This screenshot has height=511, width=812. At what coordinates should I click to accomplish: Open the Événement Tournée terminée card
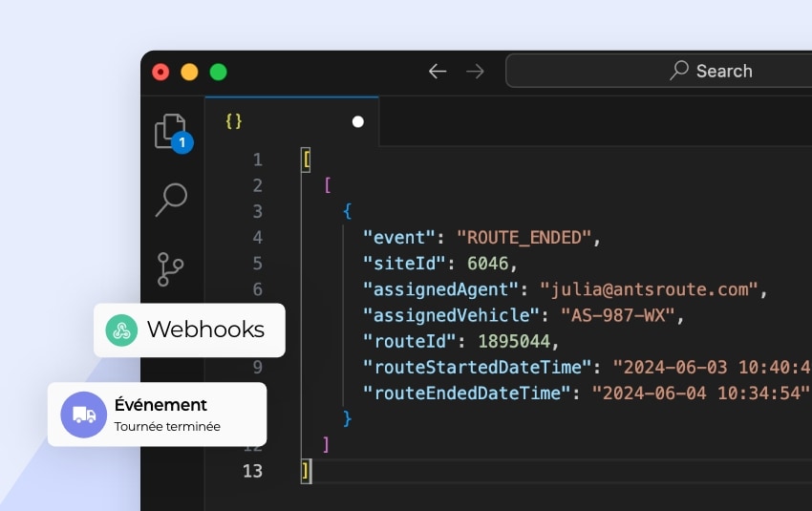[158, 415]
